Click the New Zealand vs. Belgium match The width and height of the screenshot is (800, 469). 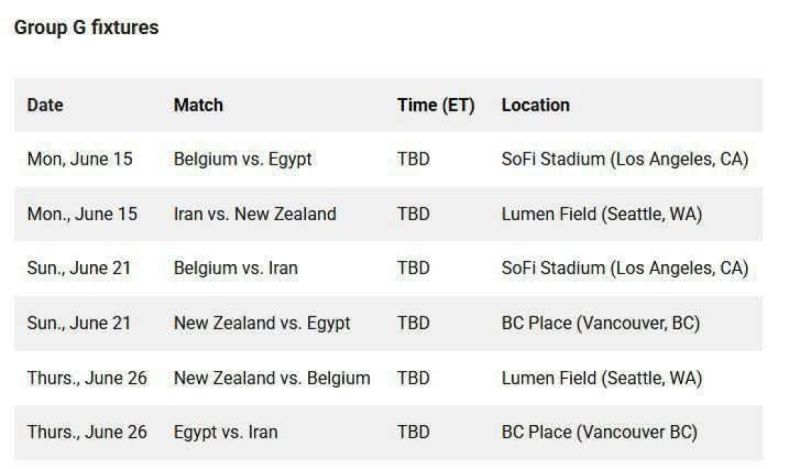[271, 378]
